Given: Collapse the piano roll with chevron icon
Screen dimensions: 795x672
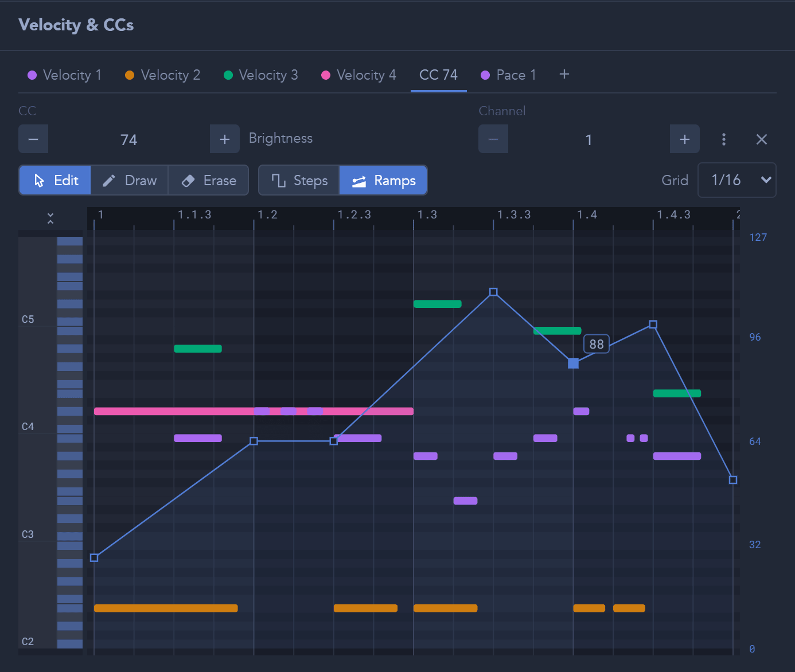Looking at the screenshot, I should 50,218.
